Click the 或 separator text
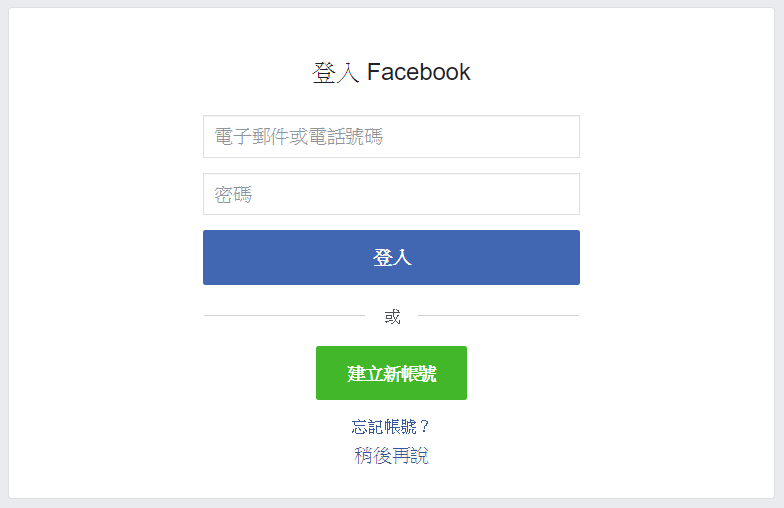The height and width of the screenshot is (508, 784). click(x=392, y=317)
